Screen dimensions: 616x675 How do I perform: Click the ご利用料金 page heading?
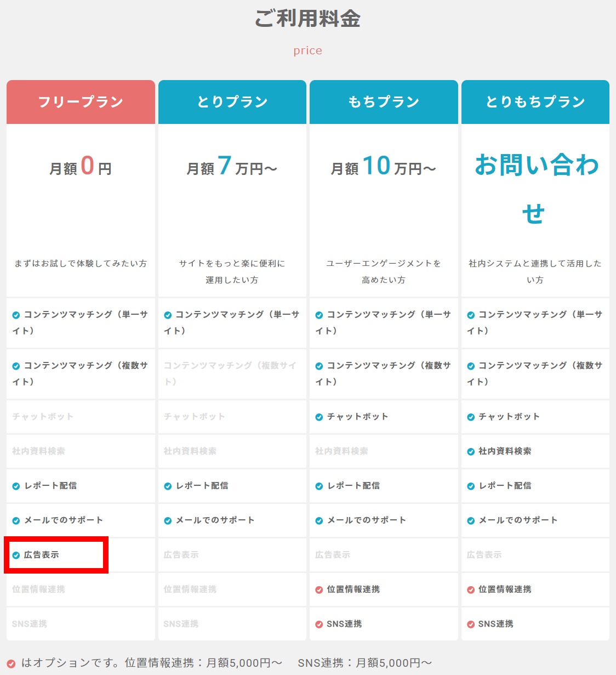pos(307,19)
